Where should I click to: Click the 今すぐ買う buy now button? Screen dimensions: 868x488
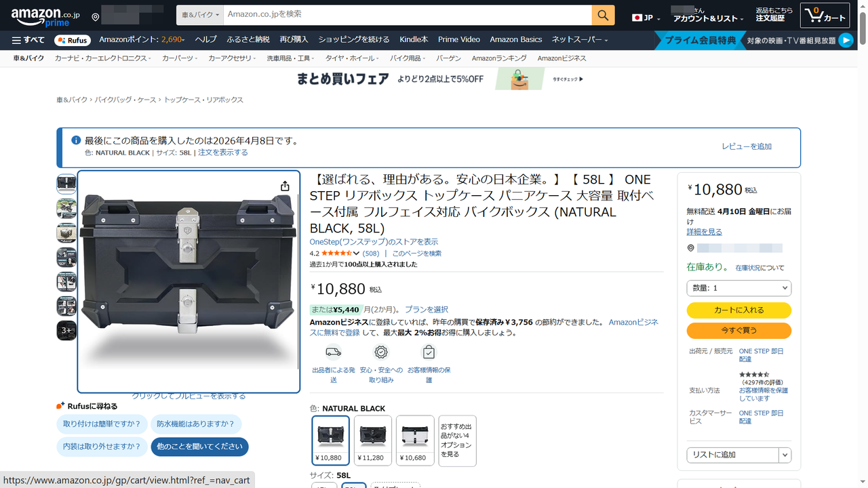739,330
